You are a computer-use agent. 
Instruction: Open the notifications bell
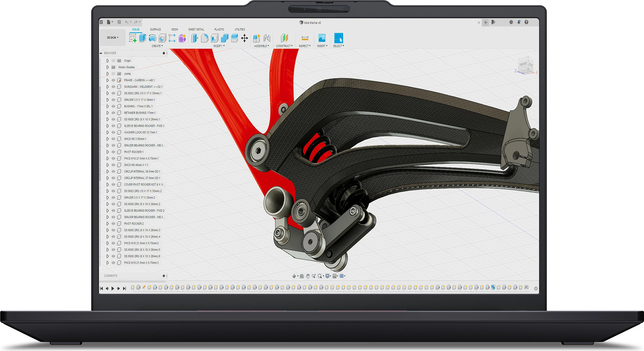pyautogui.click(x=519, y=22)
